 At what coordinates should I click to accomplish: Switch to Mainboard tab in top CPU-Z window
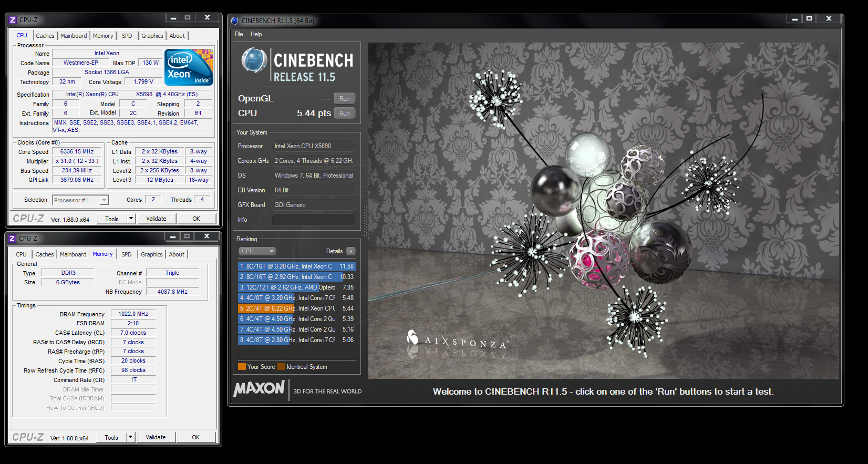click(x=74, y=36)
